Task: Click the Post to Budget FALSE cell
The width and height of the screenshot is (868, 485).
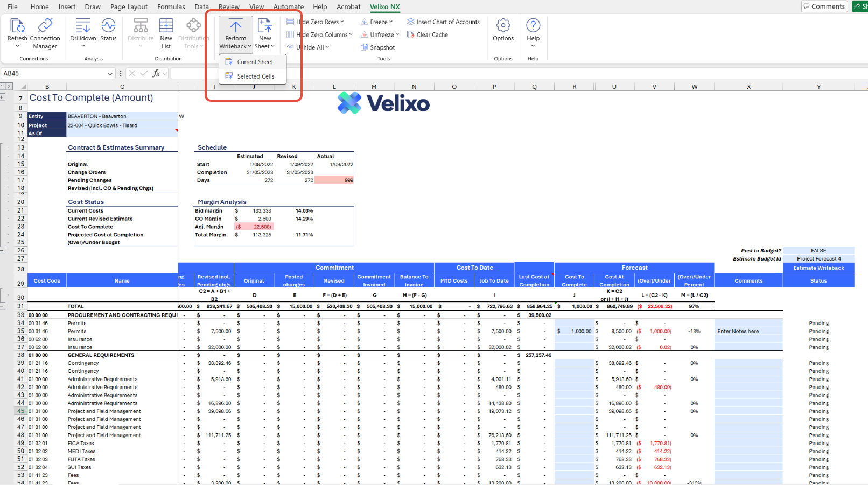Action: tap(818, 250)
